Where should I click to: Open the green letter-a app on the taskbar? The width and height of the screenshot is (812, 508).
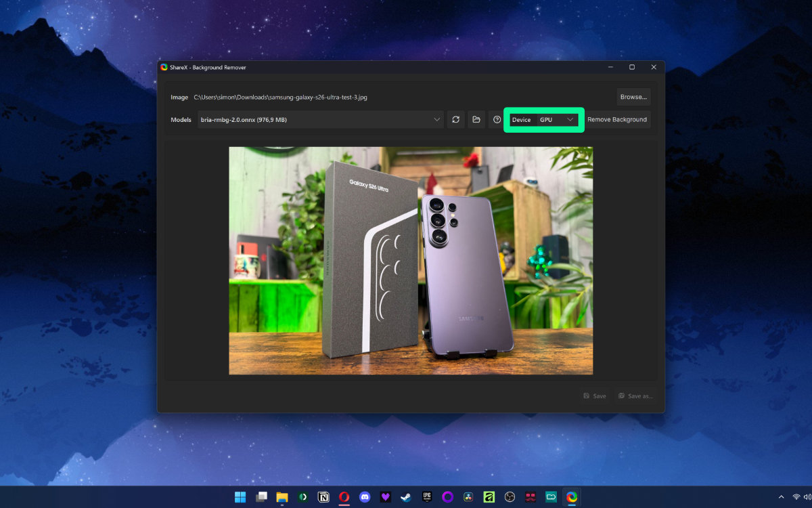coord(489,497)
